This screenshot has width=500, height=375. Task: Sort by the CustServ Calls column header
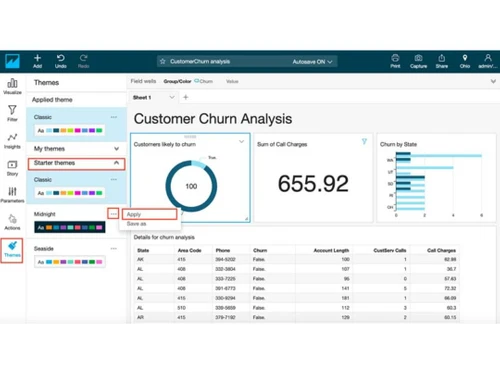[390, 250]
